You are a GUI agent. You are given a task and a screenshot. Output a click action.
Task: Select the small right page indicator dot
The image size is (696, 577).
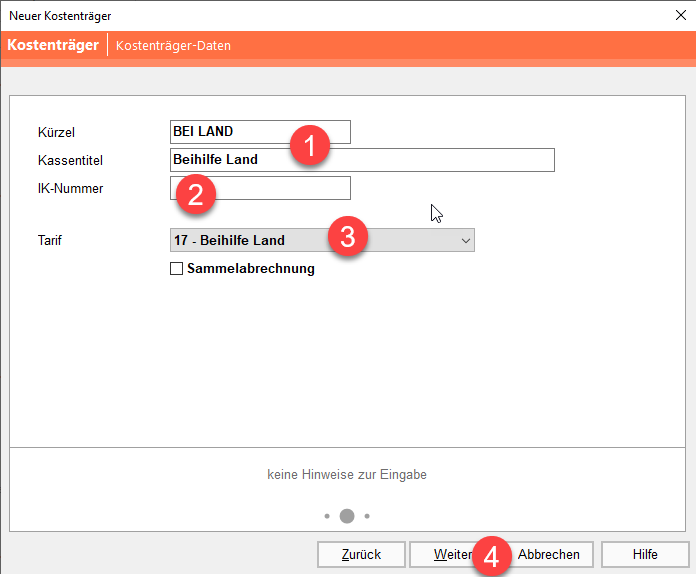(x=367, y=516)
